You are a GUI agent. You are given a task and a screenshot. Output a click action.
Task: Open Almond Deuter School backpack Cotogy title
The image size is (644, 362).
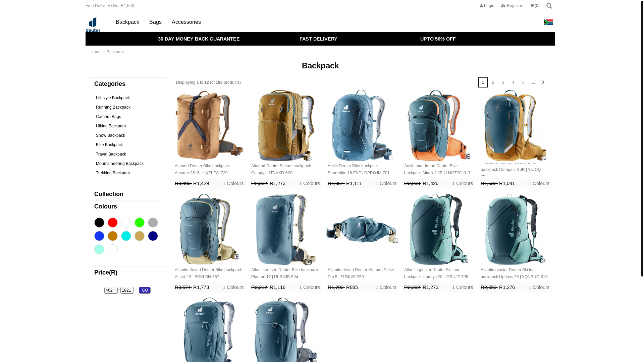tap(281, 169)
